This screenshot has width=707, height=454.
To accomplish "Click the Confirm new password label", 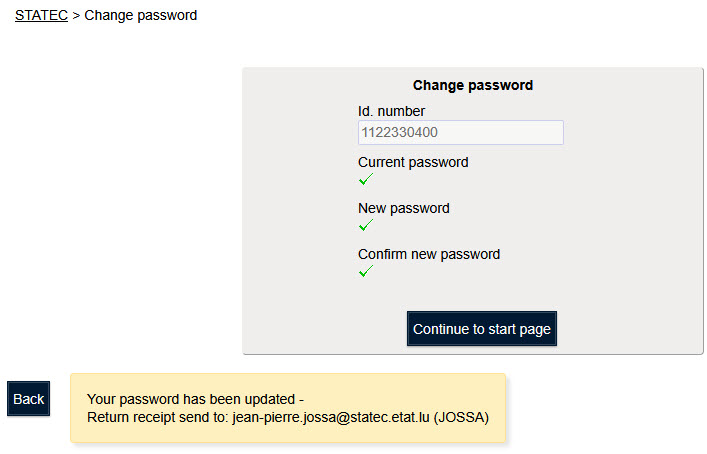I will (x=429, y=254).
